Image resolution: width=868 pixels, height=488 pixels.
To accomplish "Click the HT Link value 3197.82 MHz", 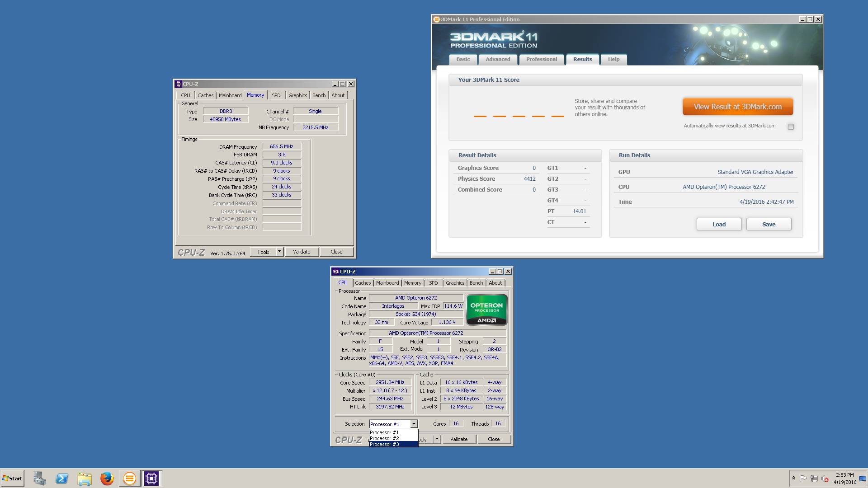I will (390, 407).
